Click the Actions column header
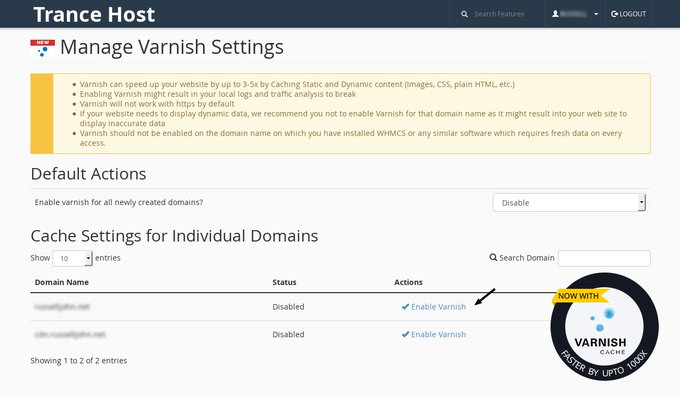This screenshot has height=396, width=680. (408, 282)
